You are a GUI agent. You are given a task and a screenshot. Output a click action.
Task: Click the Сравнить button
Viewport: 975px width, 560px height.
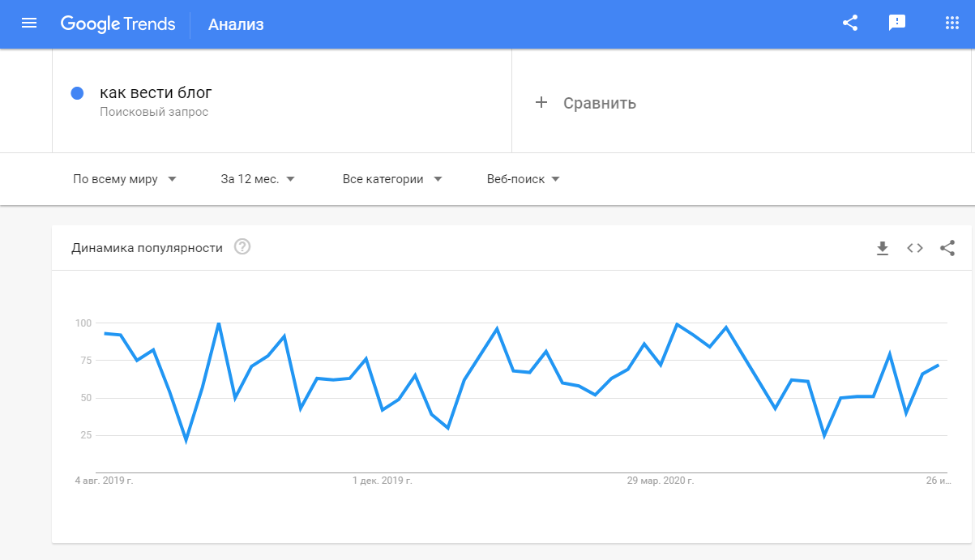click(x=586, y=103)
